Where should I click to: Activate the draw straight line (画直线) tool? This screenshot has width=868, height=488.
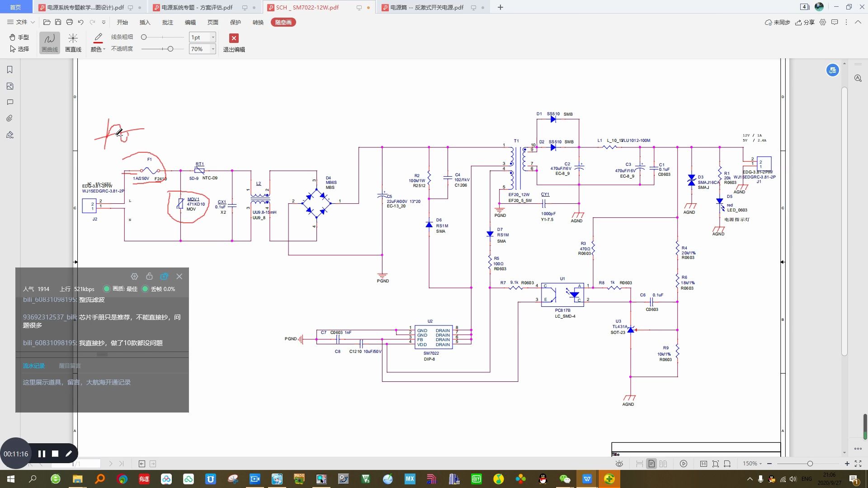[73, 43]
